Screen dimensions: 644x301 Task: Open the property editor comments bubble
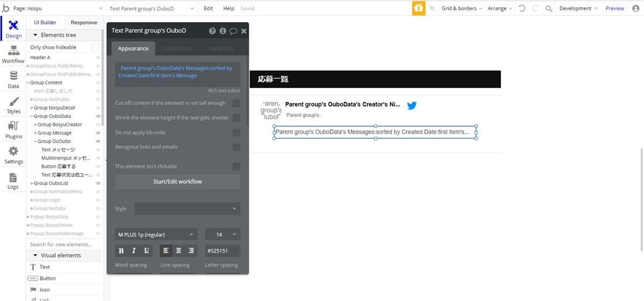tap(233, 31)
